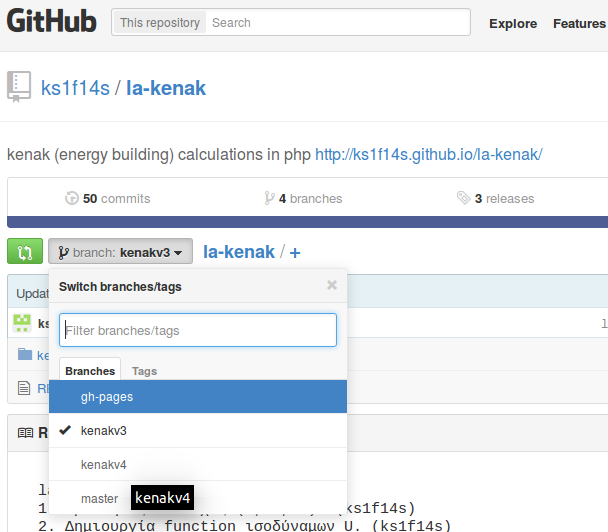Click the releases tag icon

coord(463,198)
